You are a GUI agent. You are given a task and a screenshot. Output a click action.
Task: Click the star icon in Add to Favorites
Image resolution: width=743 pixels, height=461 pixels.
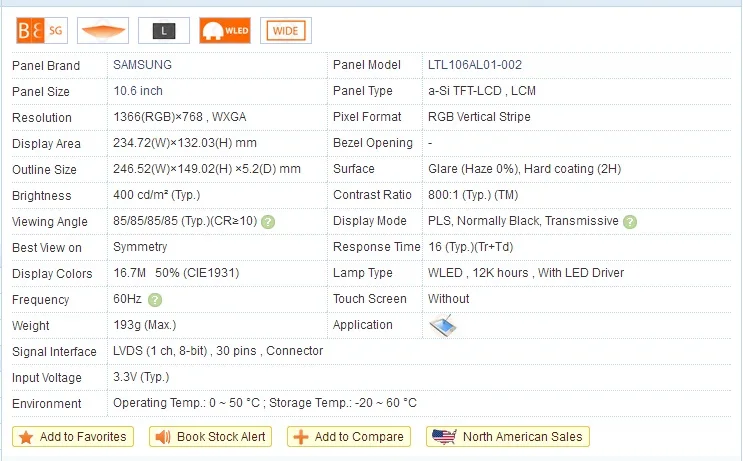[x=26, y=437]
